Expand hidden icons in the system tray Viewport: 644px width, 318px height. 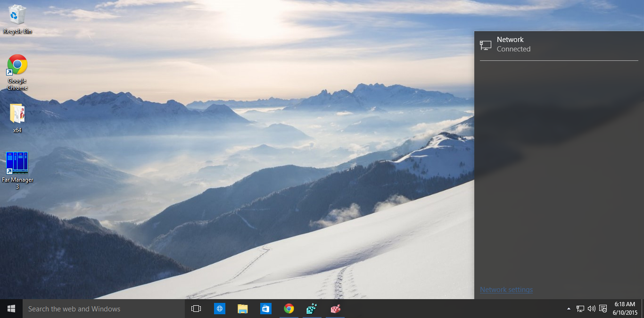coord(568,309)
